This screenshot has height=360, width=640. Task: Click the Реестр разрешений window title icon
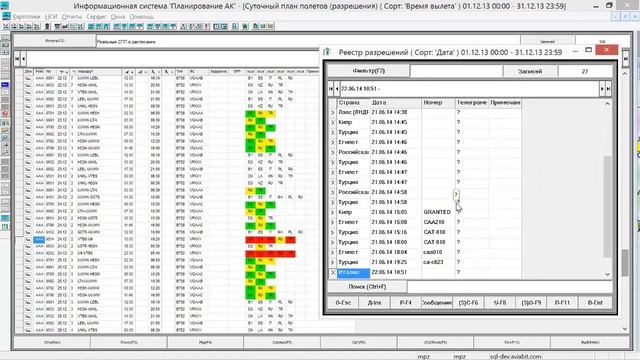pos(327,52)
